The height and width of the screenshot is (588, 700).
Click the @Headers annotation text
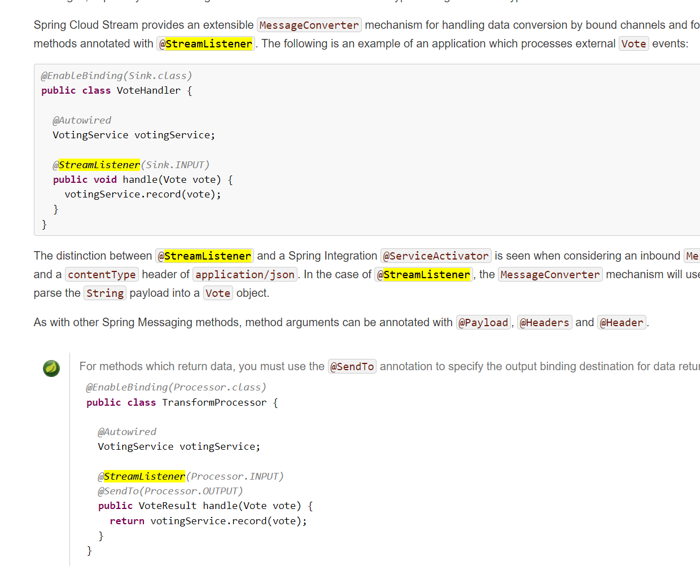tap(544, 322)
